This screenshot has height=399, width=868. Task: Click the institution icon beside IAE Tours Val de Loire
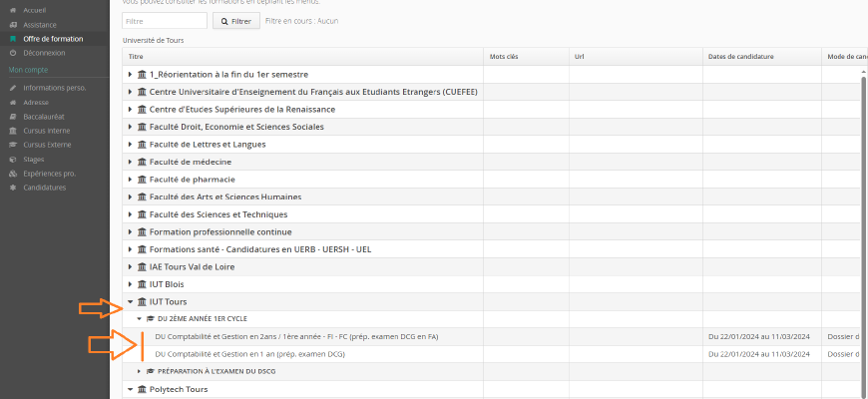pos(142,266)
